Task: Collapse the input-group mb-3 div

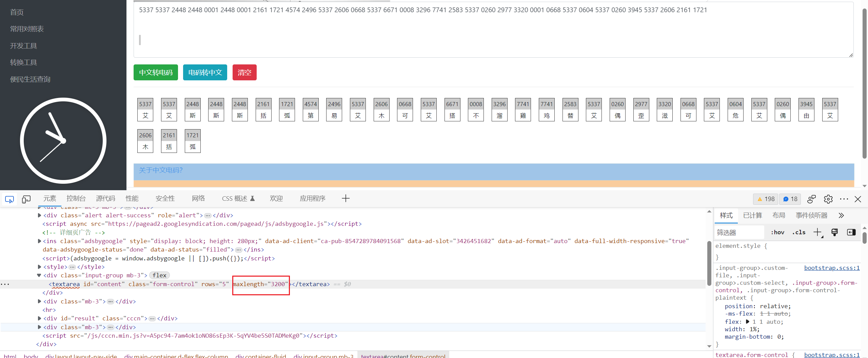Action: tap(39, 275)
